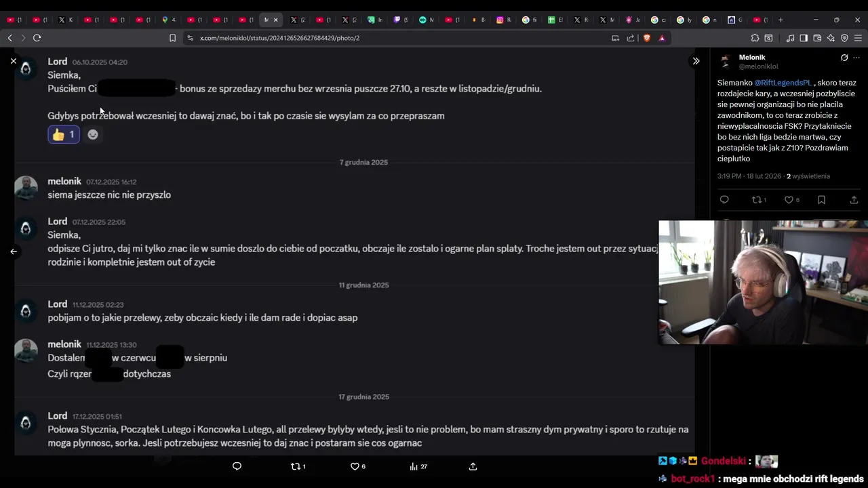Open Grok icon next to Melonik name

click(x=844, y=58)
